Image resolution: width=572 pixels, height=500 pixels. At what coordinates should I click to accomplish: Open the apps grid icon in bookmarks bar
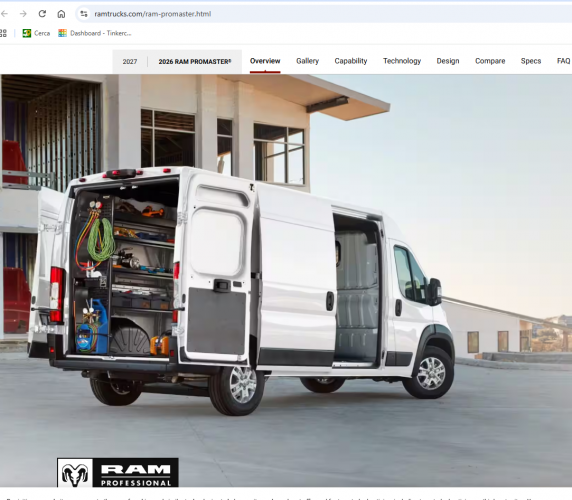[3, 33]
